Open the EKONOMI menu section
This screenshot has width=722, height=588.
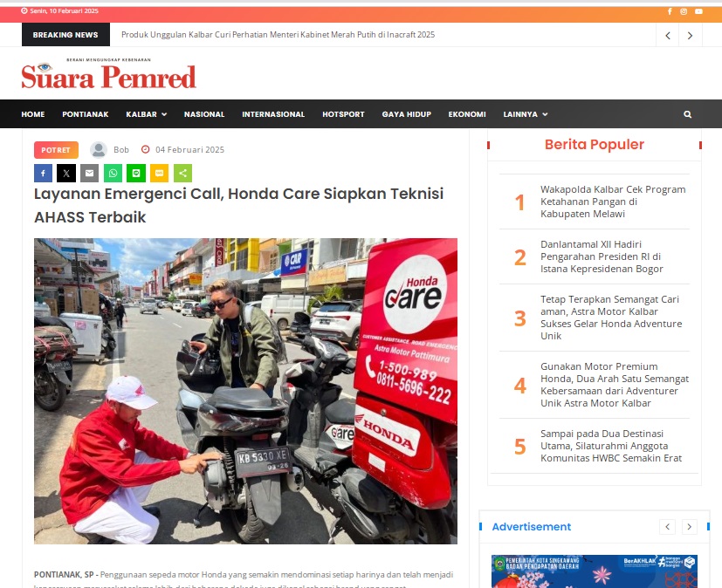click(x=467, y=114)
